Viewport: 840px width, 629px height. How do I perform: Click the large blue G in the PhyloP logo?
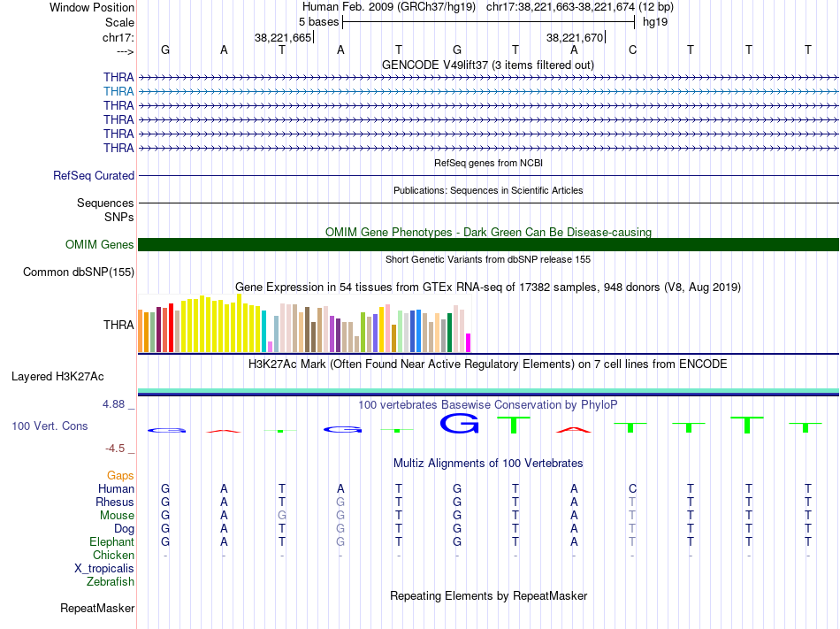tap(459, 424)
